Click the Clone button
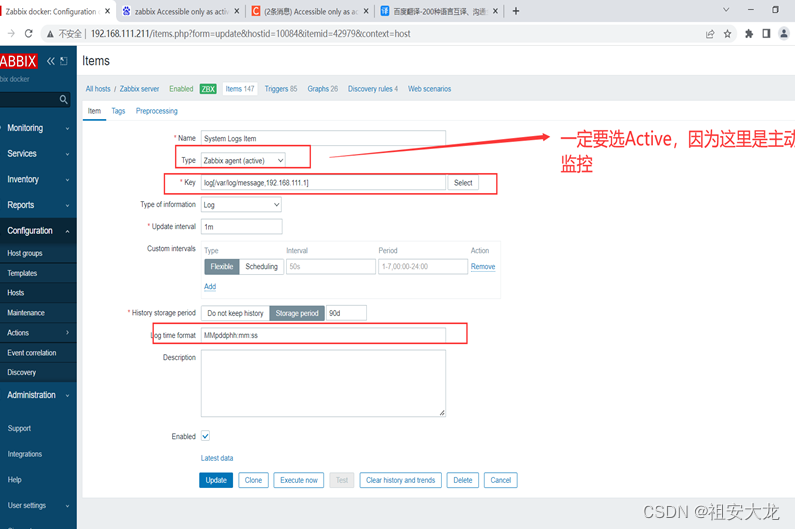The image size is (795, 530). [253, 480]
